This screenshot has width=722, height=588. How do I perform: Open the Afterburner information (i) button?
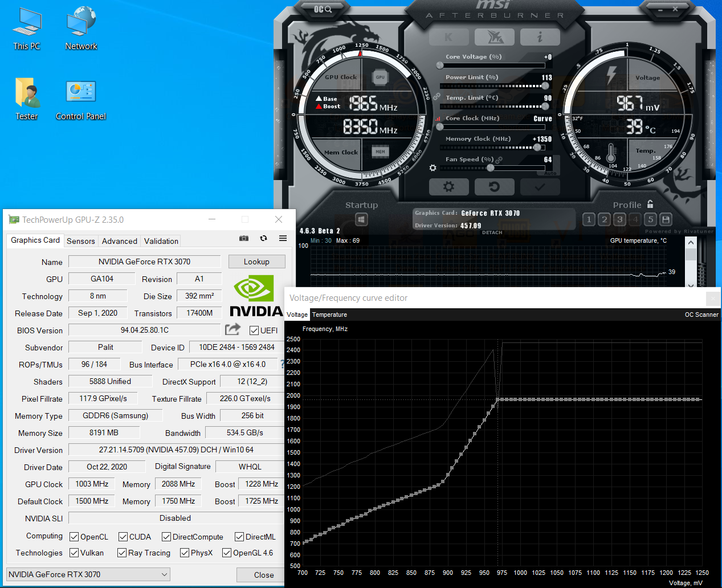click(540, 38)
